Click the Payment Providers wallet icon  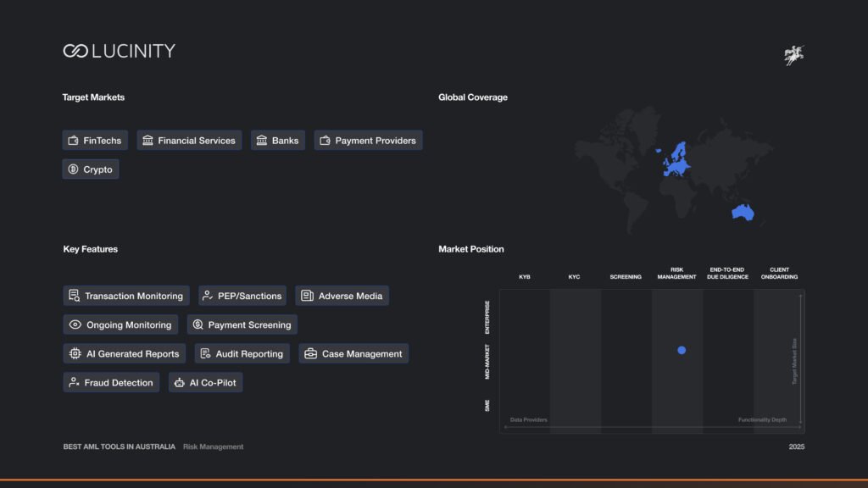pyautogui.click(x=325, y=141)
